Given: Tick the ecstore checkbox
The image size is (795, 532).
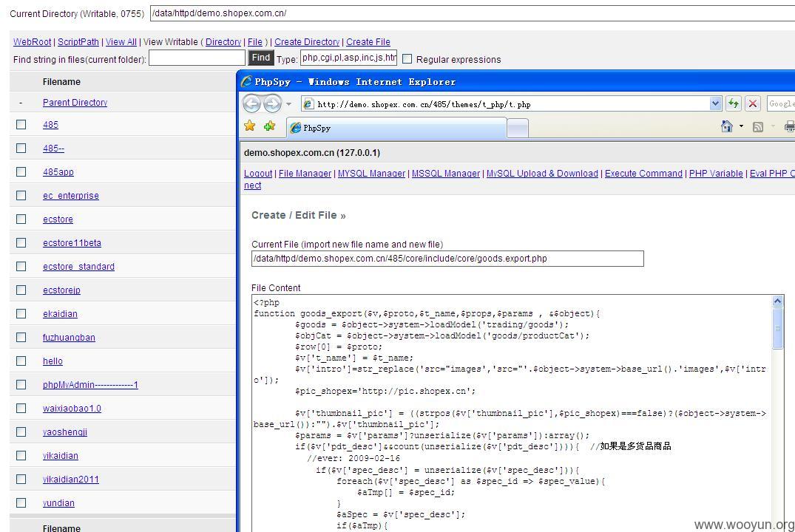Looking at the screenshot, I should point(21,219).
